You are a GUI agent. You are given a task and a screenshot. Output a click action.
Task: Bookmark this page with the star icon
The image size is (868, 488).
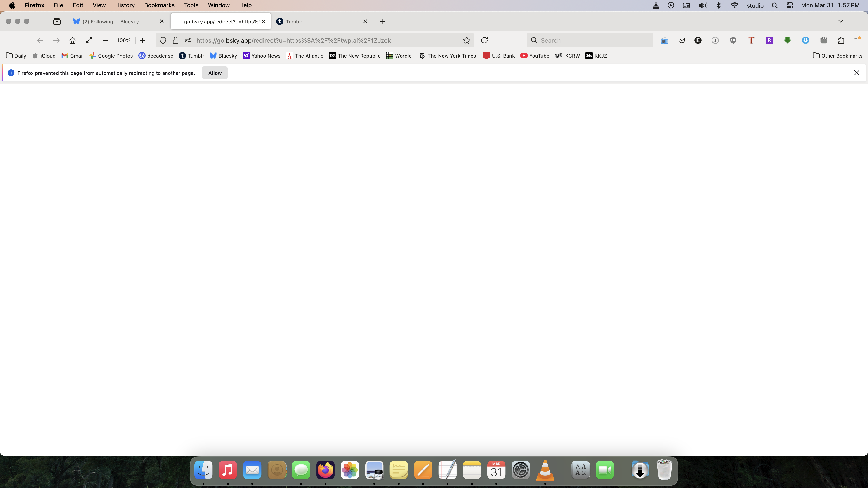pos(467,40)
